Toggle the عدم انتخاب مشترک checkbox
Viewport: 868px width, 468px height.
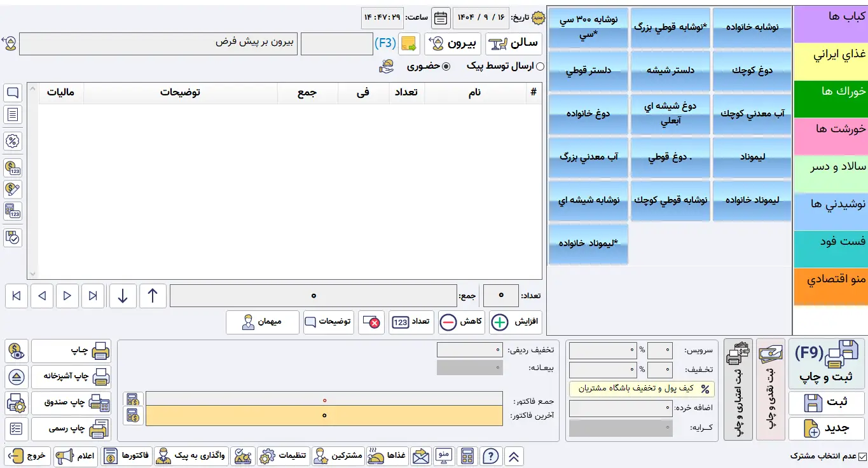click(x=862, y=456)
